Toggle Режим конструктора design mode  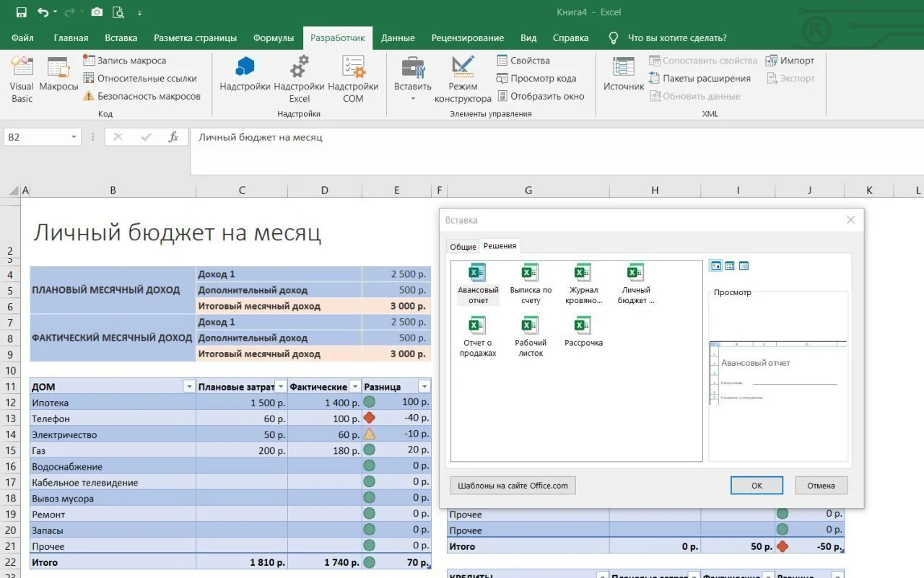[x=463, y=78]
